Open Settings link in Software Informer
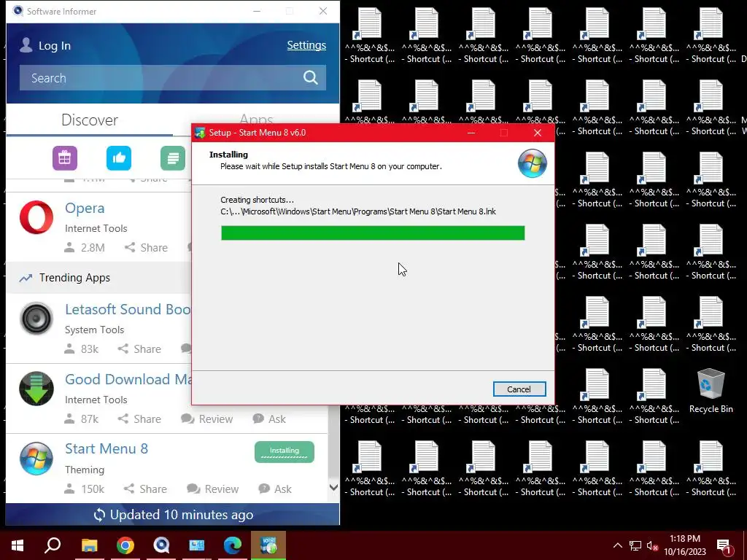747x560 pixels. [306, 45]
